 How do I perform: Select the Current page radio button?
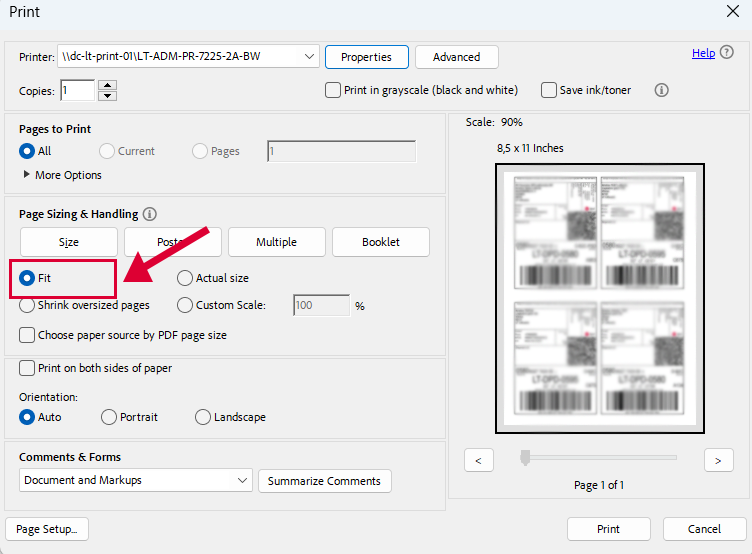pyautogui.click(x=106, y=151)
